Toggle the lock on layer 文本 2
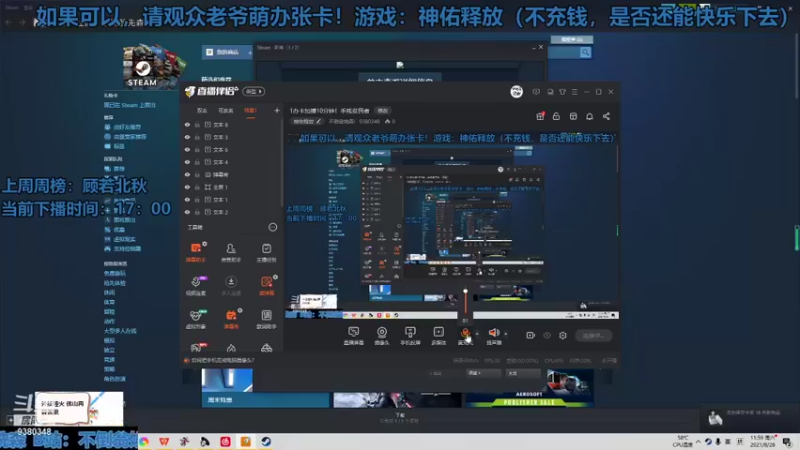The height and width of the screenshot is (450, 800). point(197,212)
